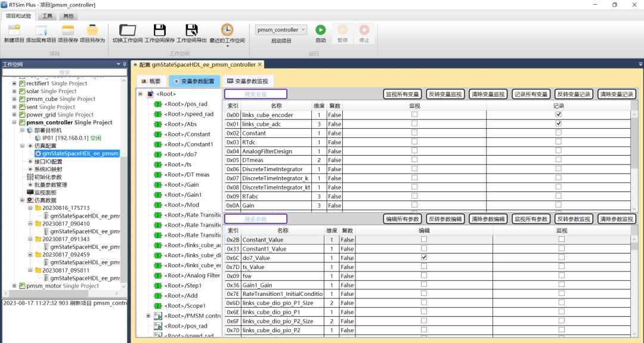Click the 停止 stop icon

click(364, 30)
